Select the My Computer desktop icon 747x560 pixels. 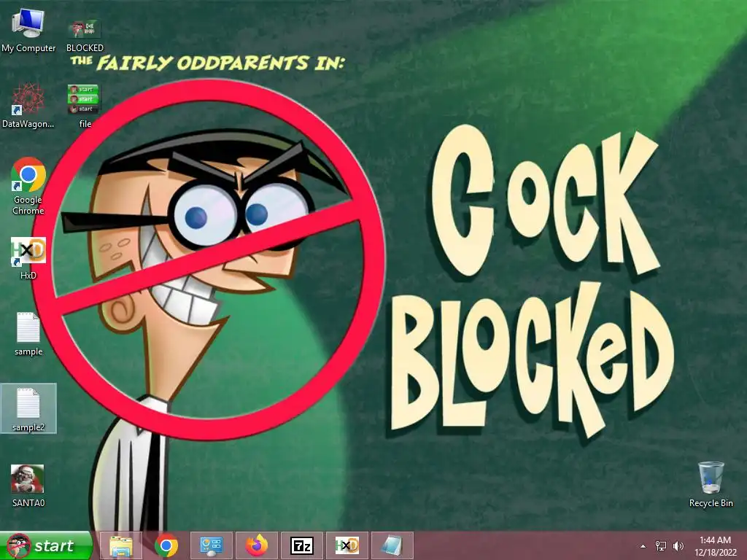coord(28,31)
